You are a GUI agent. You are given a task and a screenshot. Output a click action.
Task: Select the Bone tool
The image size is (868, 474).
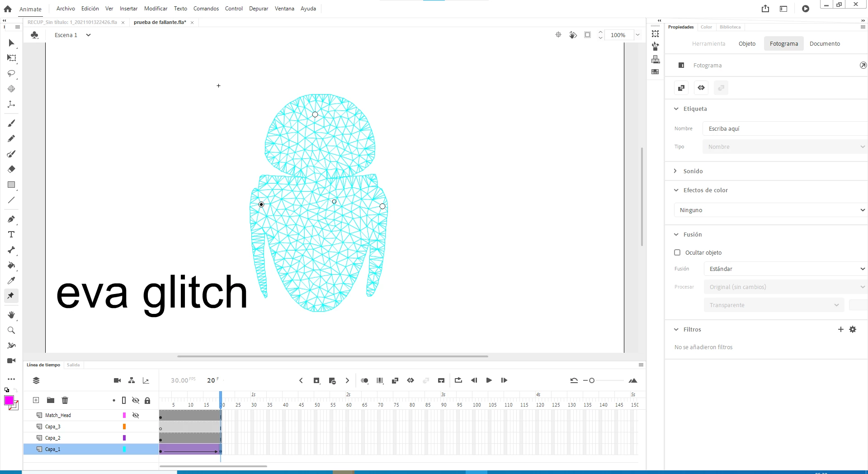click(11, 250)
